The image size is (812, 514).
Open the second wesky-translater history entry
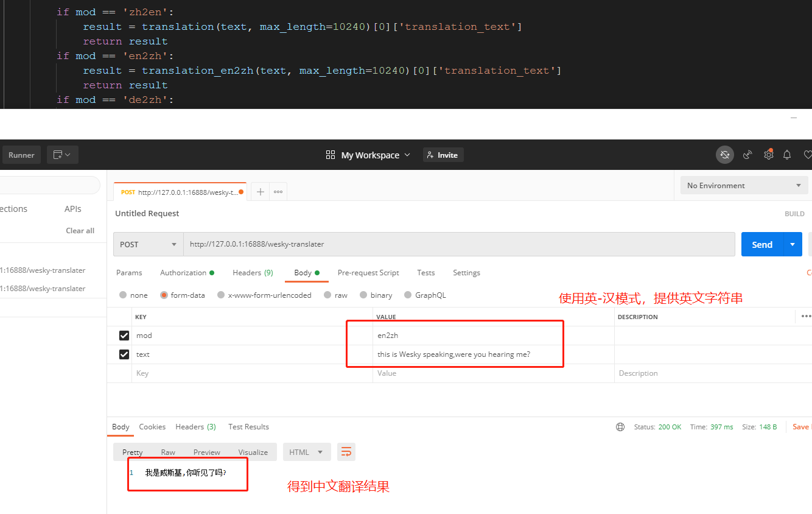point(43,289)
